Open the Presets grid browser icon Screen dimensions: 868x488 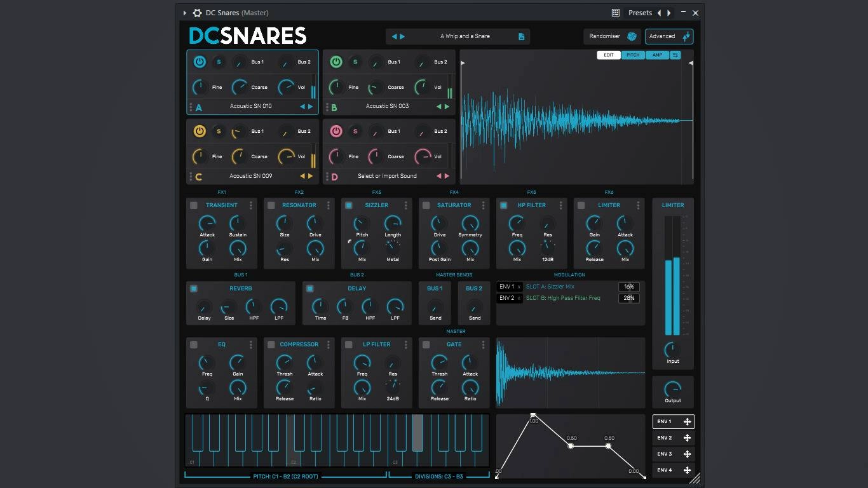tap(616, 13)
